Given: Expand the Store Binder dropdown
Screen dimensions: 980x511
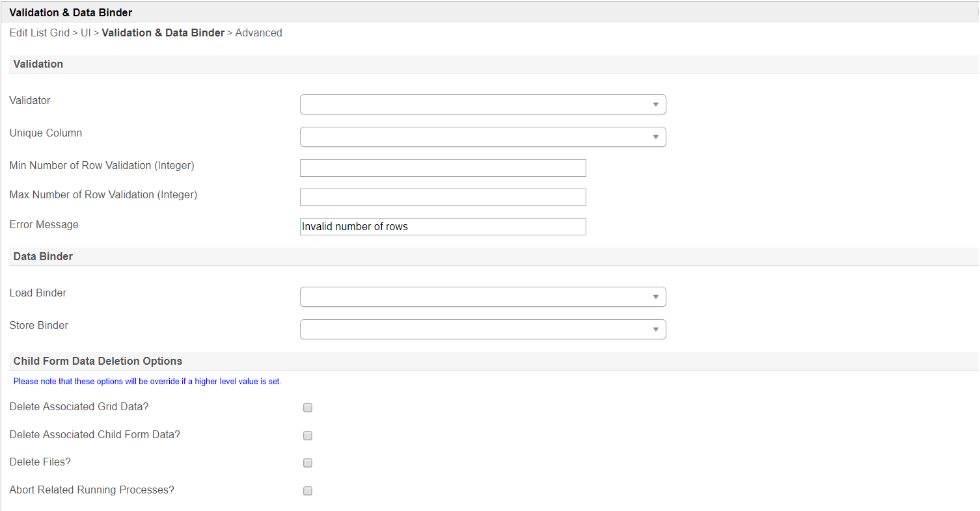Looking at the screenshot, I should coord(482,330).
